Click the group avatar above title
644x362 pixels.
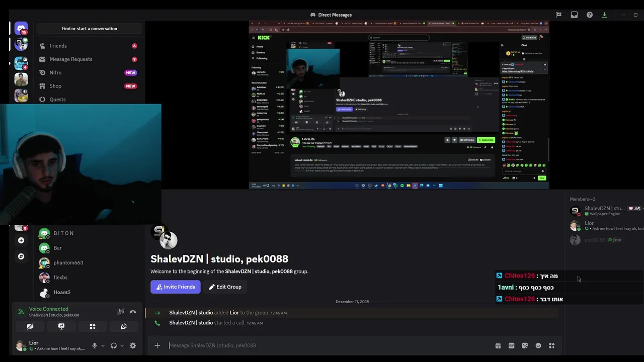click(165, 237)
